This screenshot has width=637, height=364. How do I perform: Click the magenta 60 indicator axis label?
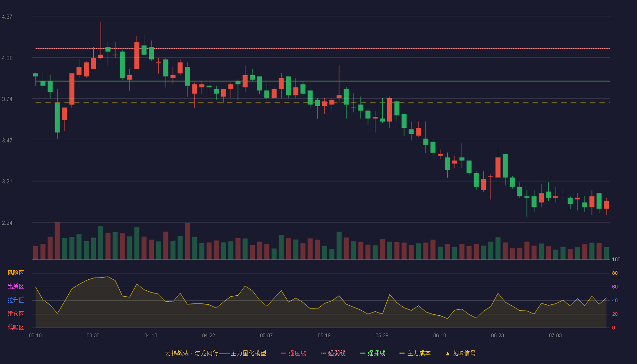tap(615, 287)
